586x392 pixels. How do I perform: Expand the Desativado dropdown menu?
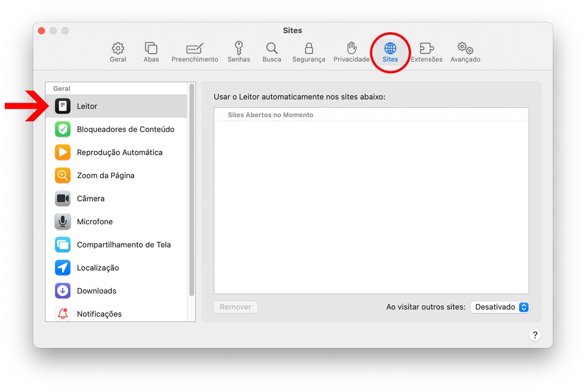(x=500, y=307)
